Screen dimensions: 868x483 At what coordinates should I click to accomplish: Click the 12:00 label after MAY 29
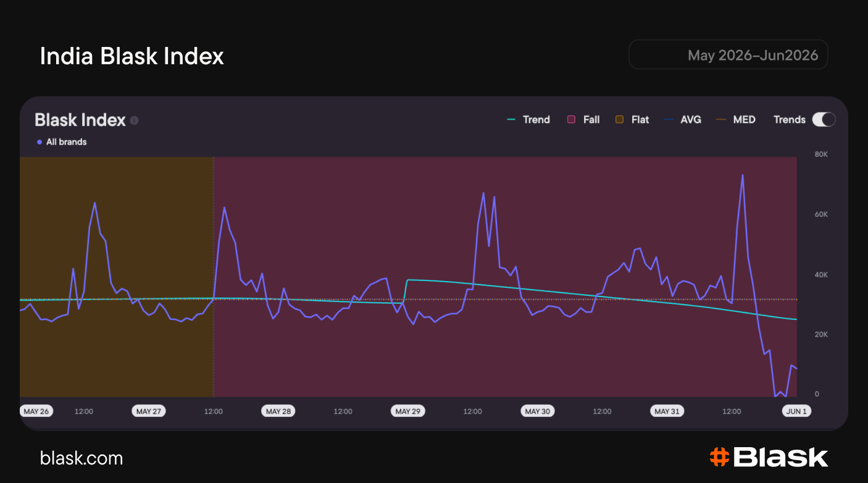(473, 411)
